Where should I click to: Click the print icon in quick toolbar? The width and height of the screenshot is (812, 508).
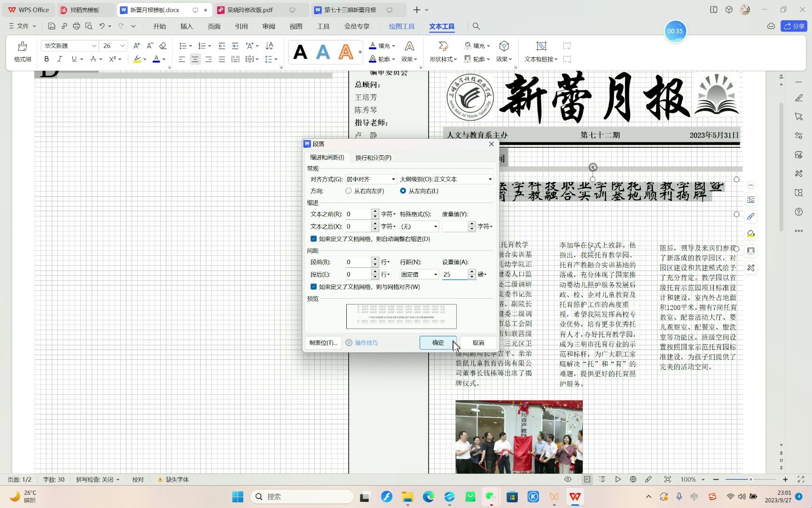pos(76,26)
